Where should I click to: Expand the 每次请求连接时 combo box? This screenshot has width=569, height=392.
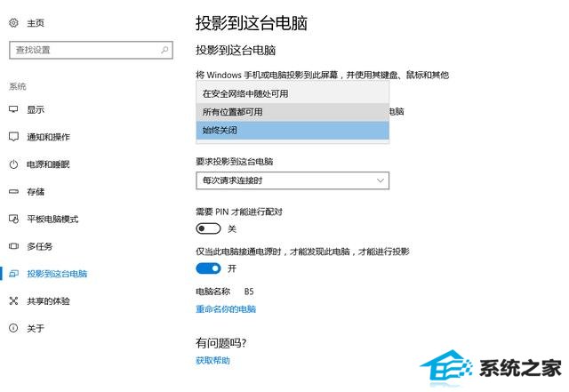(293, 180)
